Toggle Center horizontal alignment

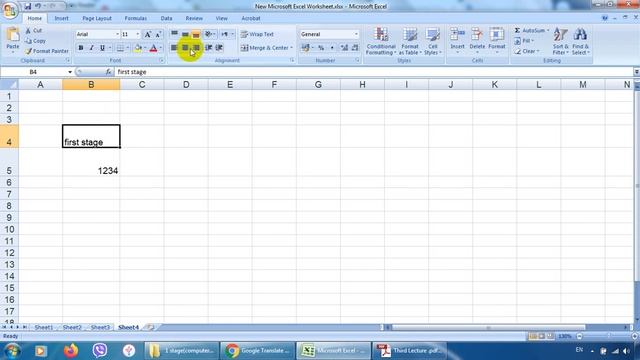[185, 48]
